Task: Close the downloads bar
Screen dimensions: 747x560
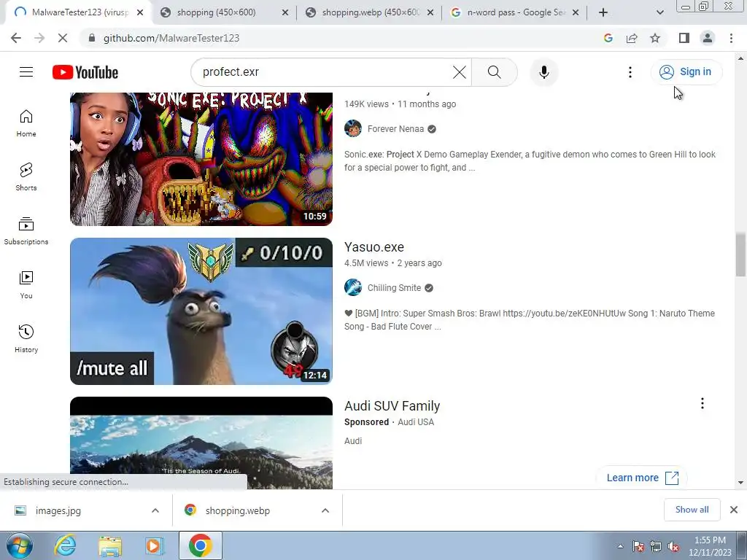Action: coord(734,510)
